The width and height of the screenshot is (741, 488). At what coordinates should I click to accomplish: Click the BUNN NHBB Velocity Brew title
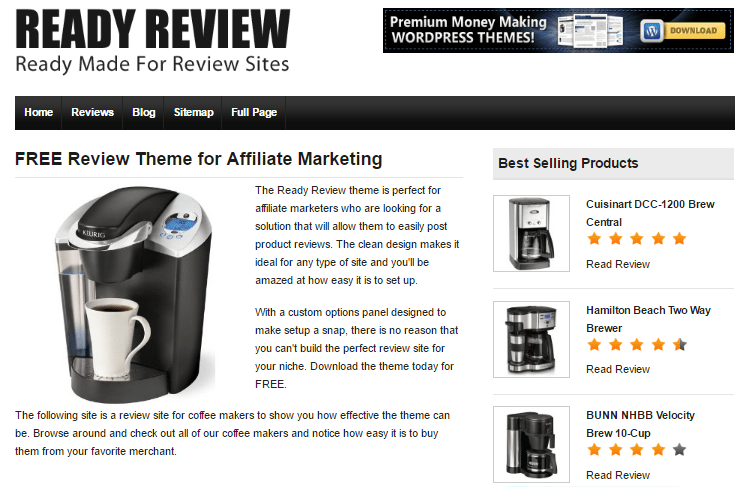(x=640, y=424)
